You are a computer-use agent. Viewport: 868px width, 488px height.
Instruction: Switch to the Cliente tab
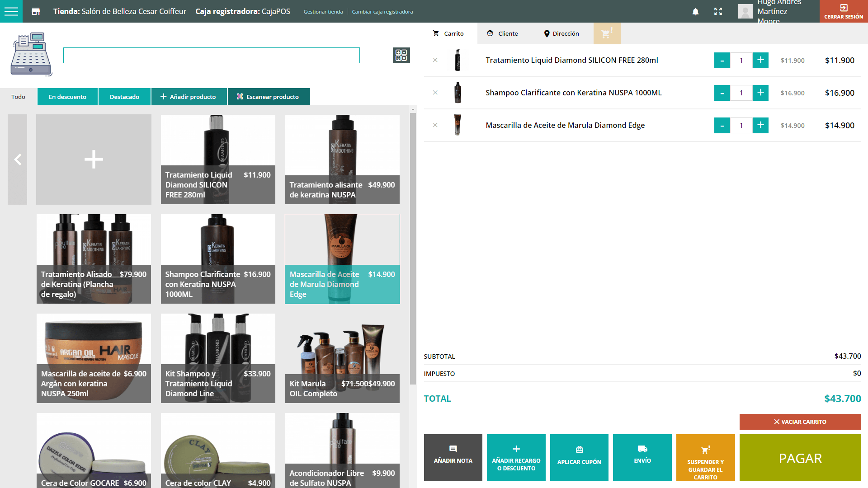click(502, 33)
